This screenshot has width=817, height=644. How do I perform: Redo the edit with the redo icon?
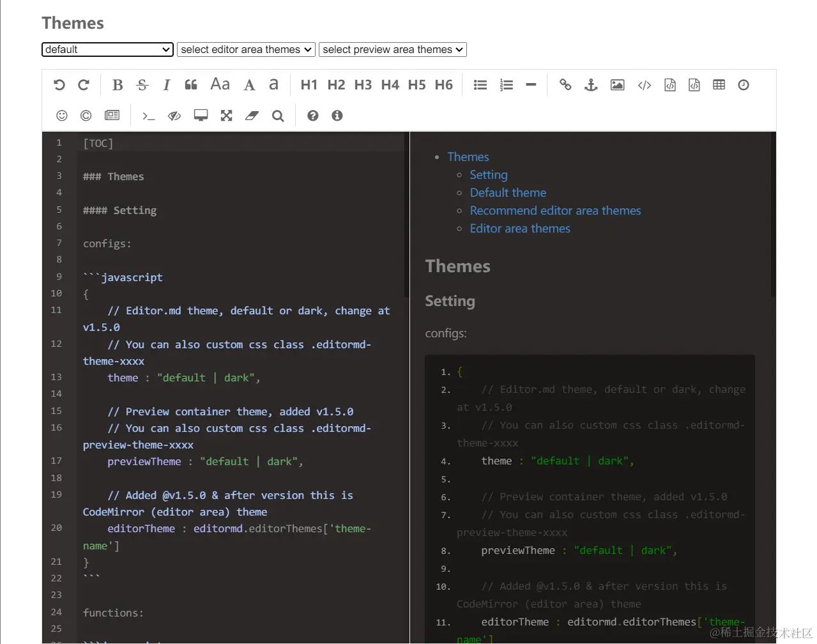click(84, 85)
